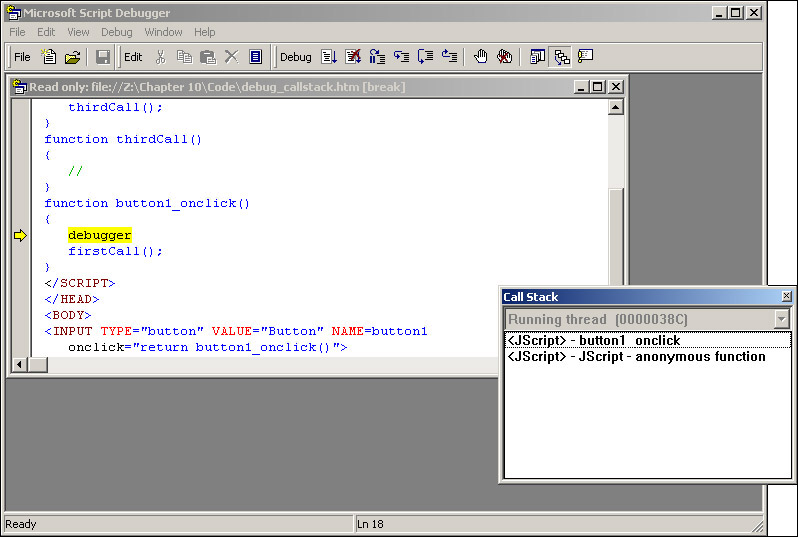Click the Step Out icon
The width and height of the screenshot is (798, 537).
tap(450, 57)
